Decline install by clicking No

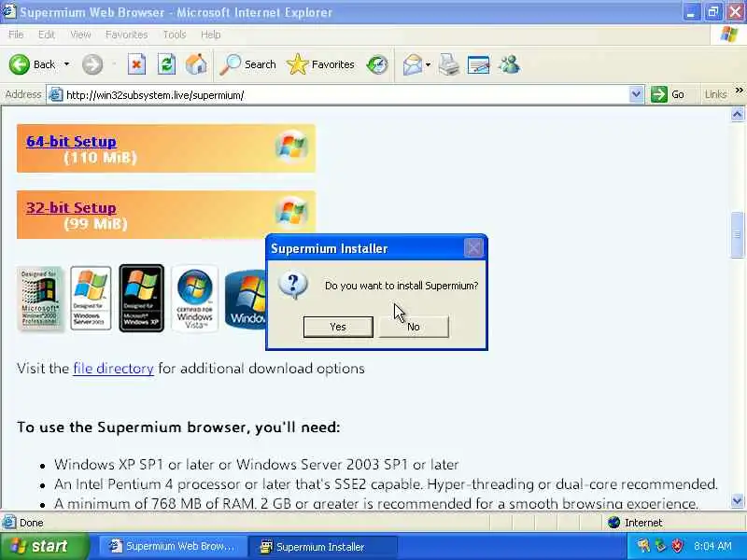(x=414, y=327)
